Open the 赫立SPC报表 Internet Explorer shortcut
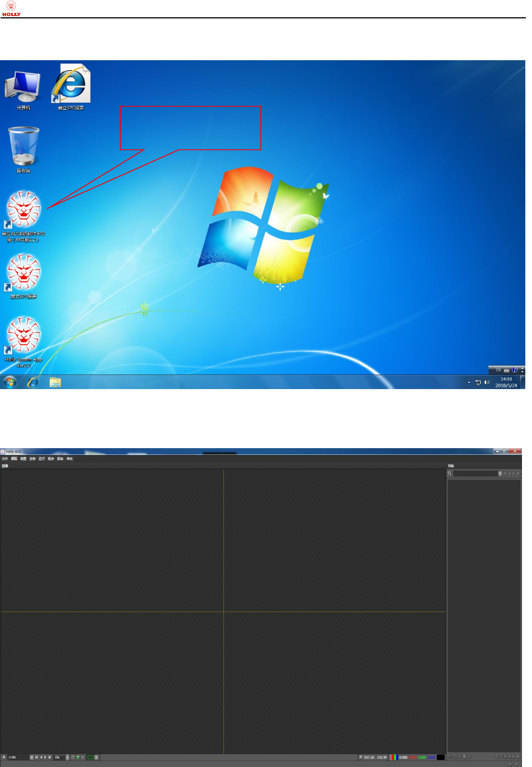 click(71, 87)
